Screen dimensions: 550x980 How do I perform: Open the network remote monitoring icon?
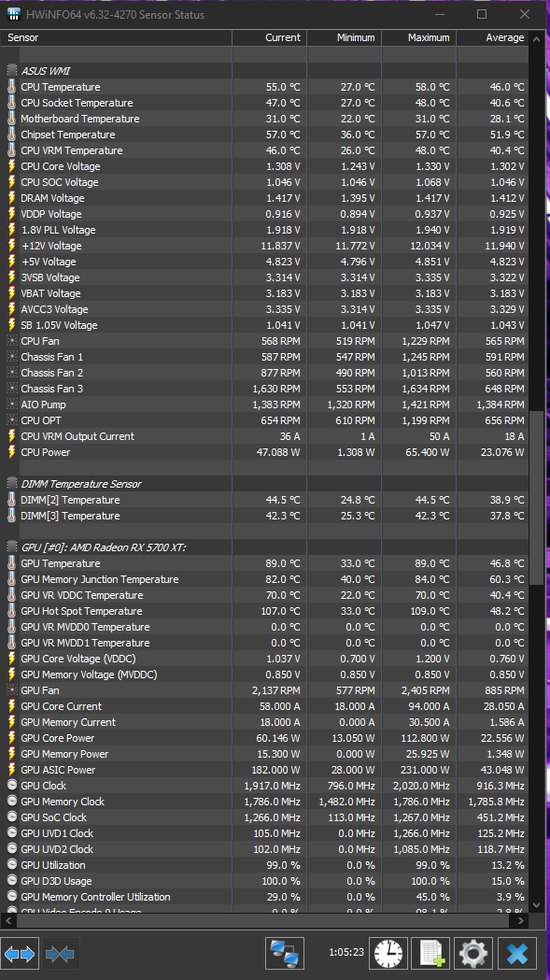(285, 954)
